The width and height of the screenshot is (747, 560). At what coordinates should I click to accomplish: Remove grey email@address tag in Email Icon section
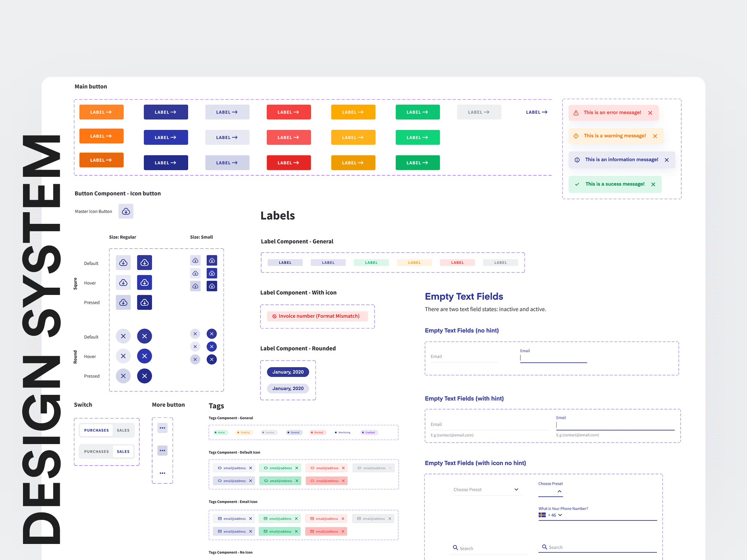pyautogui.click(x=390, y=519)
